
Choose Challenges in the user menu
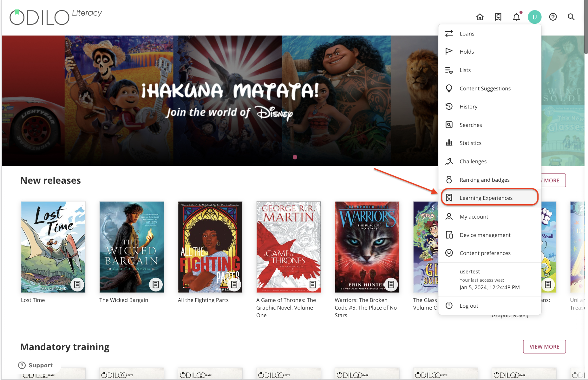(x=490, y=161)
